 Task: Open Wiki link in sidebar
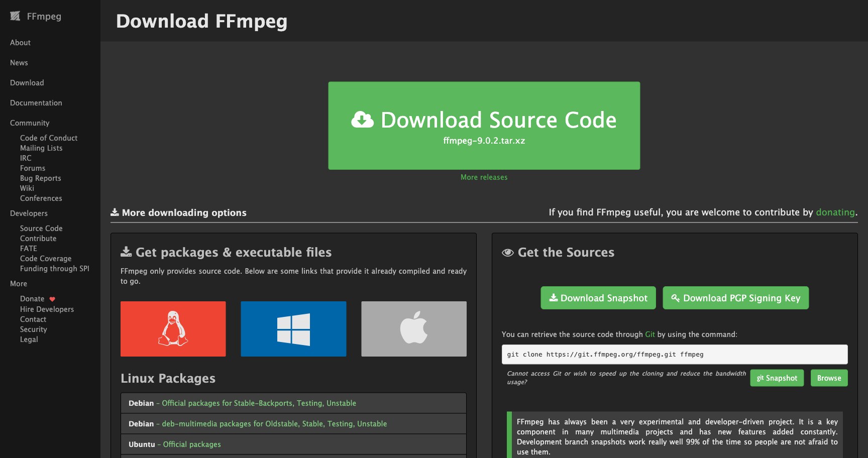tap(27, 188)
